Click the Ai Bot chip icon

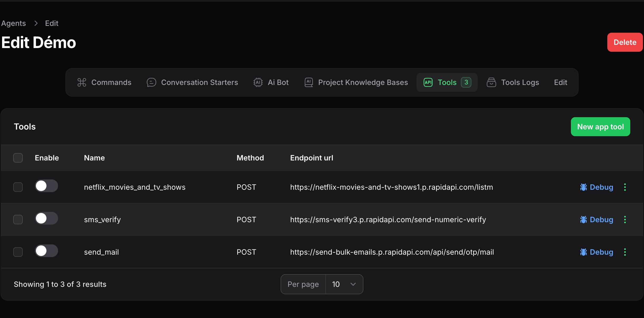point(258,82)
